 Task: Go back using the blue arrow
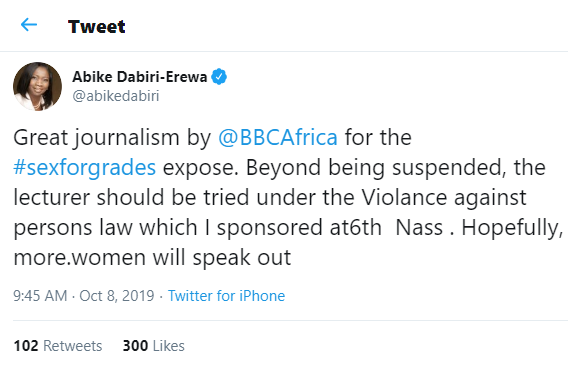[x=29, y=25]
